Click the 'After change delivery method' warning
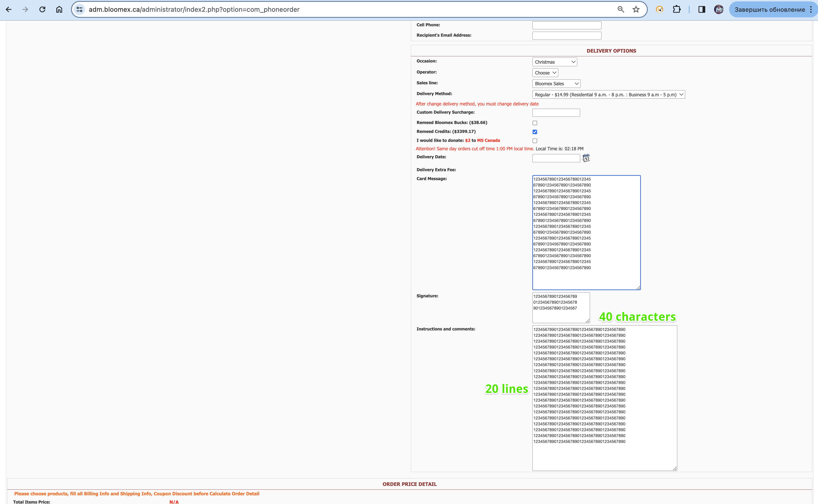Viewport: 818px width, 504px height. click(477, 104)
